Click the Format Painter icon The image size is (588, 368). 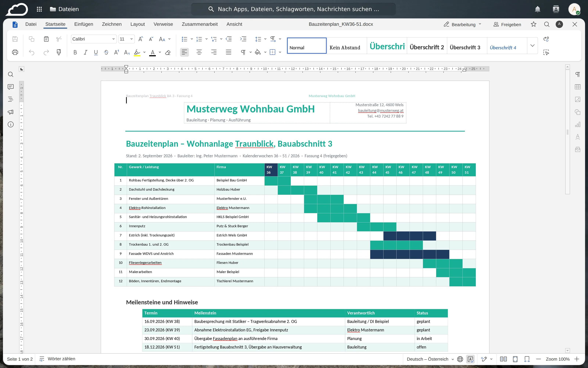(59, 52)
